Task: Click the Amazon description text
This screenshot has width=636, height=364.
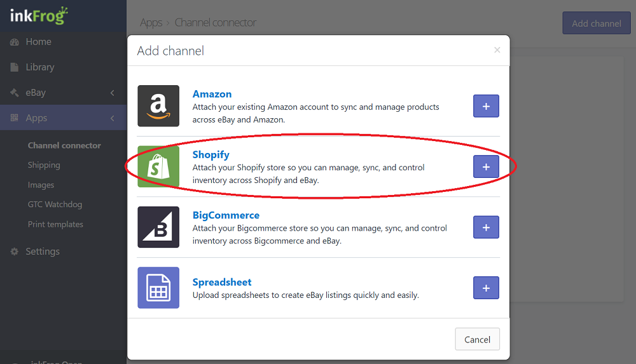Action: pyautogui.click(x=315, y=113)
